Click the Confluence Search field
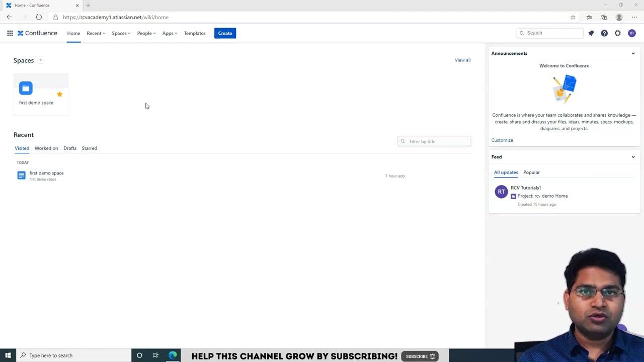 550,33
